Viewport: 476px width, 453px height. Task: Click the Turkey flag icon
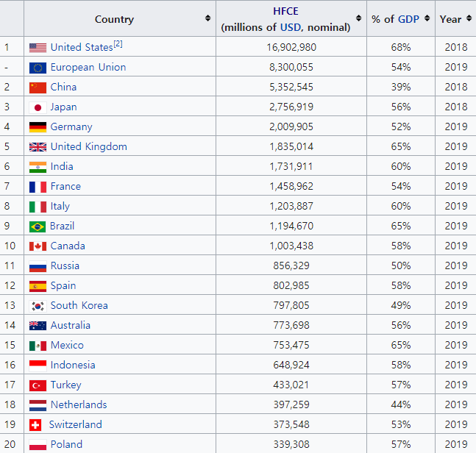click(x=38, y=385)
